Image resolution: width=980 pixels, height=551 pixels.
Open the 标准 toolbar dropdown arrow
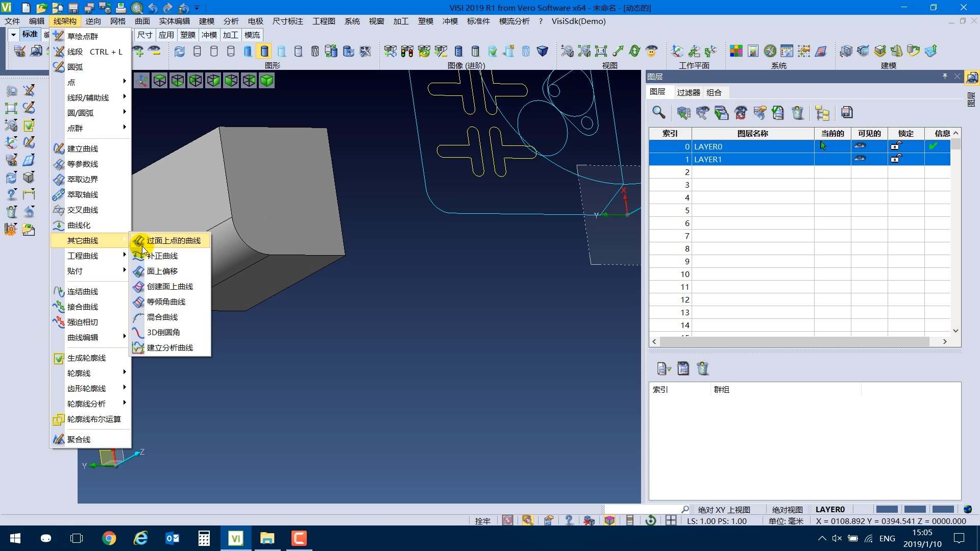pyautogui.click(x=13, y=35)
